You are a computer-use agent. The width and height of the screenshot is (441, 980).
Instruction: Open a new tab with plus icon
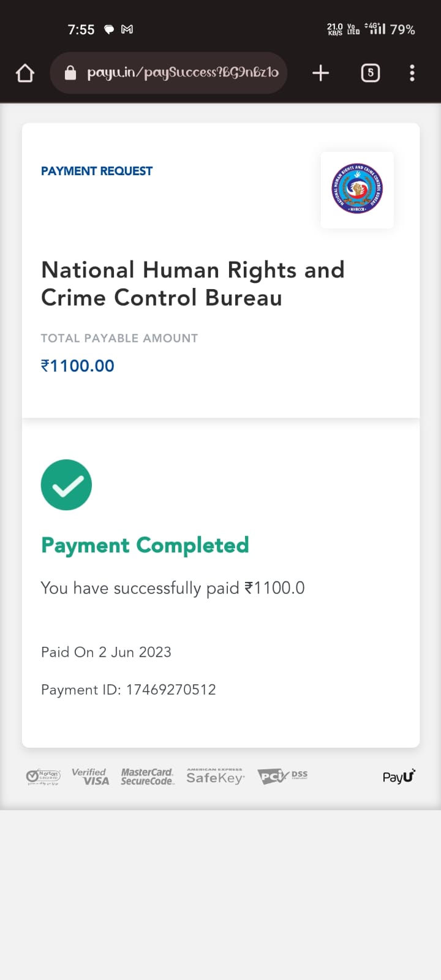point(320,73)
